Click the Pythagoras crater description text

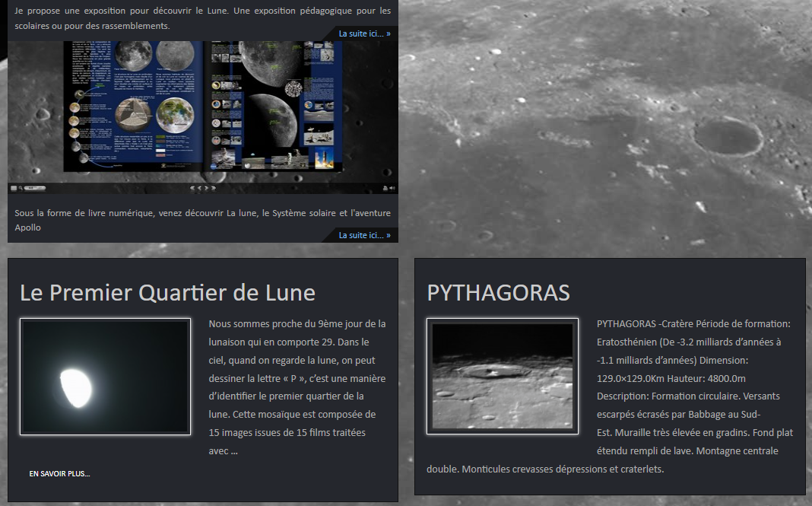(x=695, y=396)
